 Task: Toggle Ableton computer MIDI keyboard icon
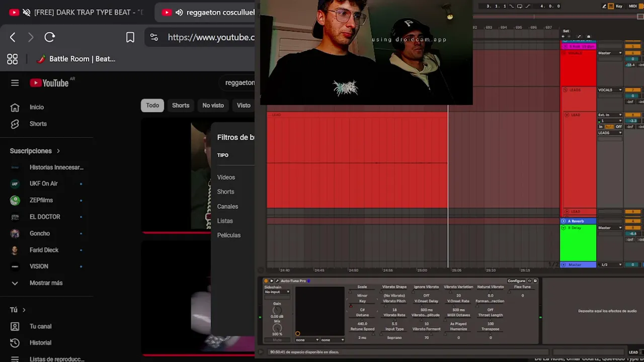611,6
